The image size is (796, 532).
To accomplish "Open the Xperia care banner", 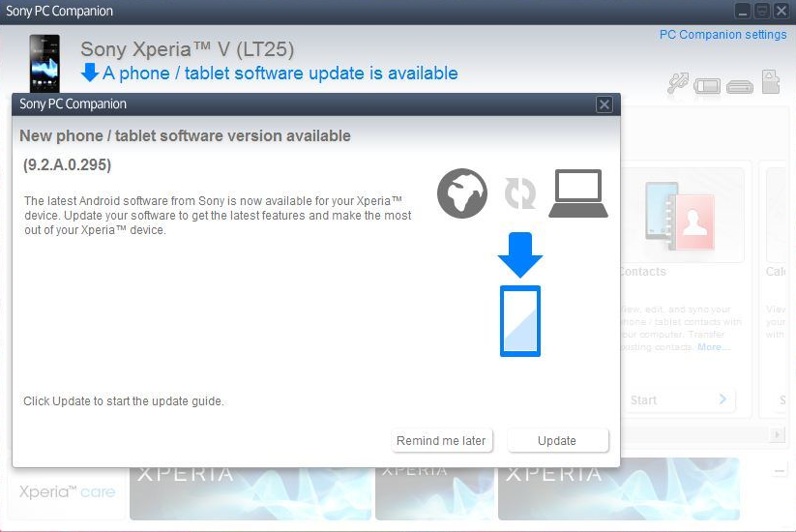I will 67,491.
